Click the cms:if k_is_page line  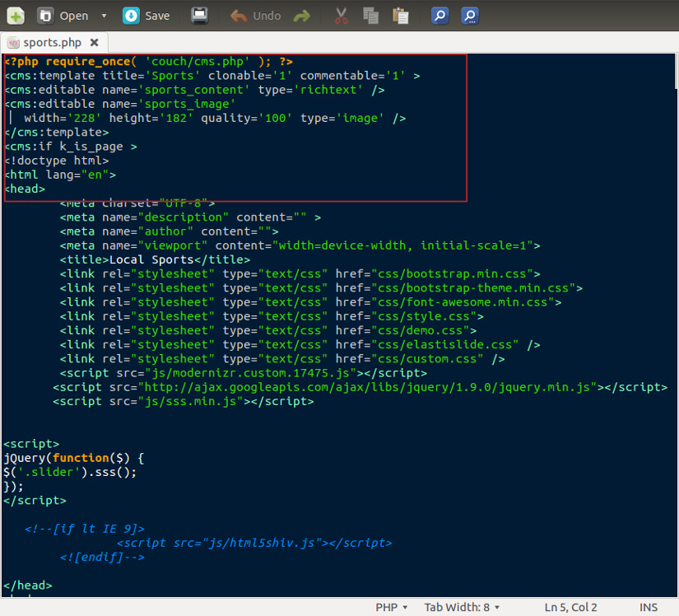click(71, 147)
